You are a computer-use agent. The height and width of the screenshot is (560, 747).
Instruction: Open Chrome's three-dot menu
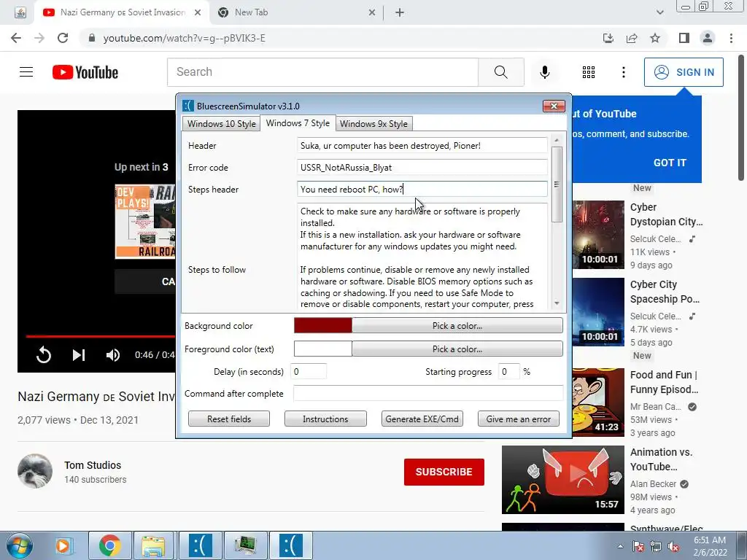pos(731,38)
